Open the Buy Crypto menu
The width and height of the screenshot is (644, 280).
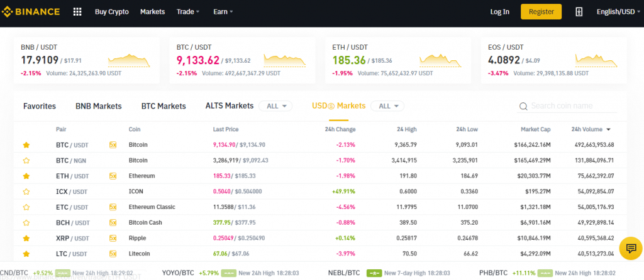pos(112,12)
